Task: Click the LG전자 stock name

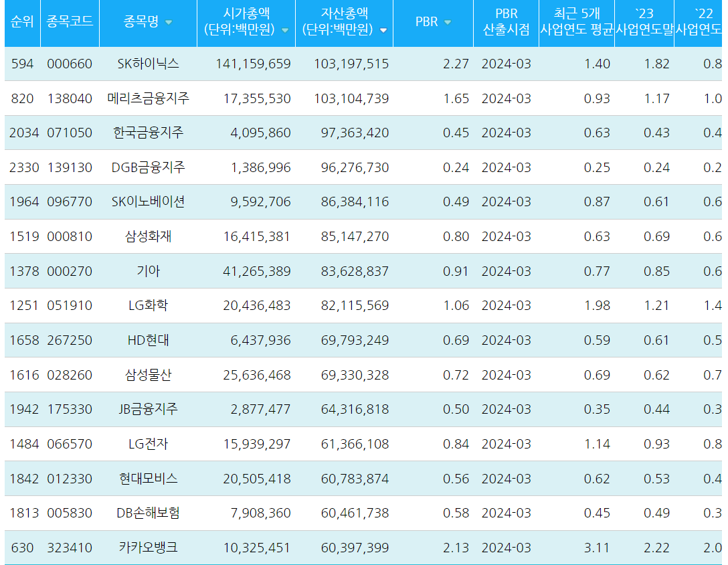Action: point(148,444)
